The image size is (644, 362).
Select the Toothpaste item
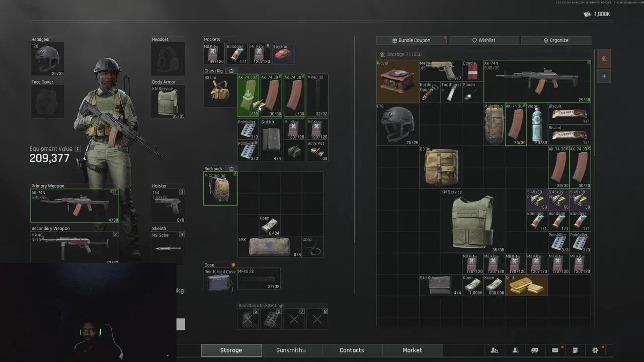451,92
